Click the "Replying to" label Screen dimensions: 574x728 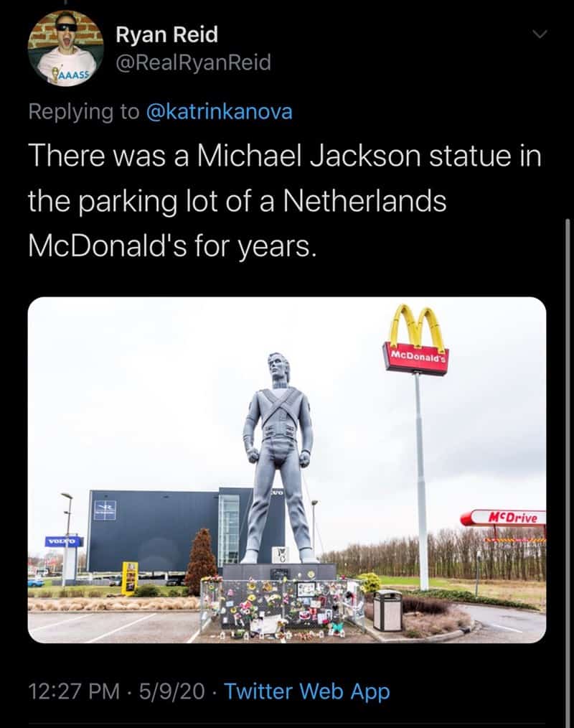[x=83, y=111]
